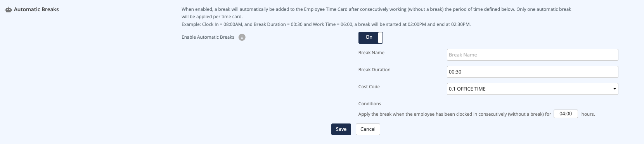Open the info tooltip for Enable Automatic Breaks

click(x=242, y=38)
